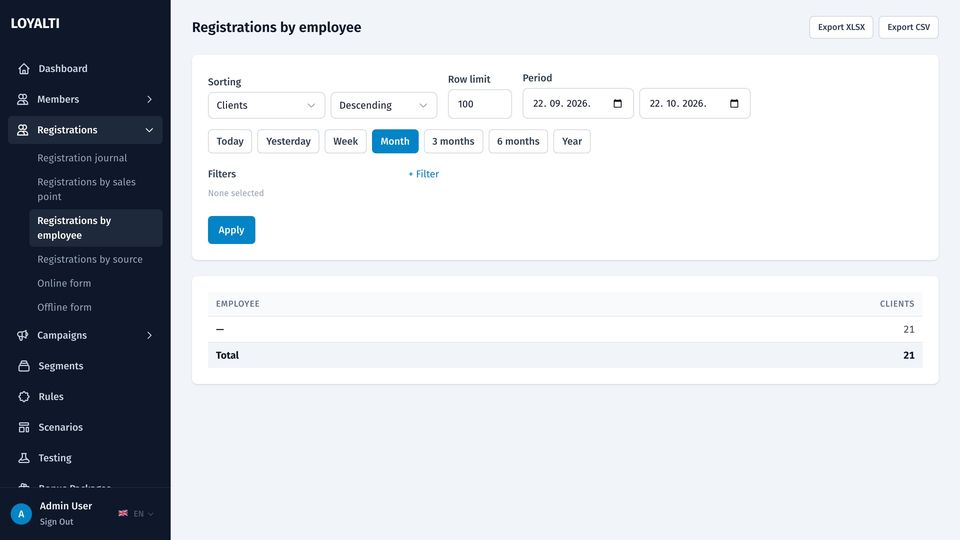
Task: Open Segments section
Action: pos(61,366)
